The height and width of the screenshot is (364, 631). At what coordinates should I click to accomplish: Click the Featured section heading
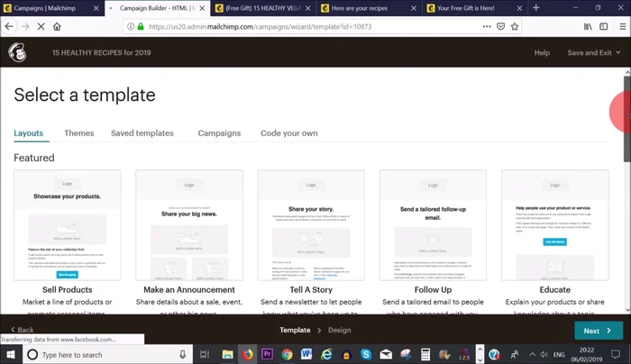34,158
